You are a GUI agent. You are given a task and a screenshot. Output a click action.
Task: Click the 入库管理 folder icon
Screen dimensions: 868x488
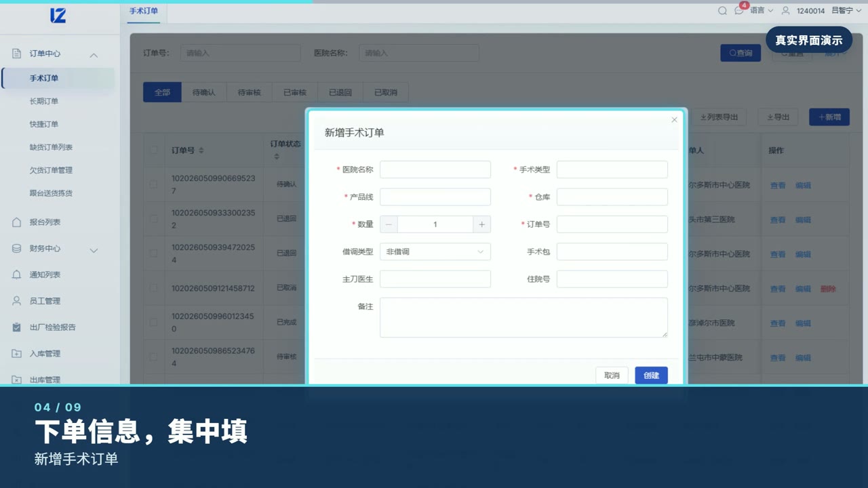(x=17, y=354)
